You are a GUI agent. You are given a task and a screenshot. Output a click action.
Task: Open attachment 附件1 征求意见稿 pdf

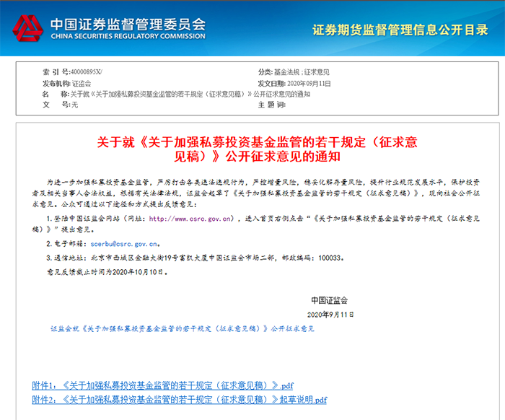pyautogui.click(x=162, y=385)
